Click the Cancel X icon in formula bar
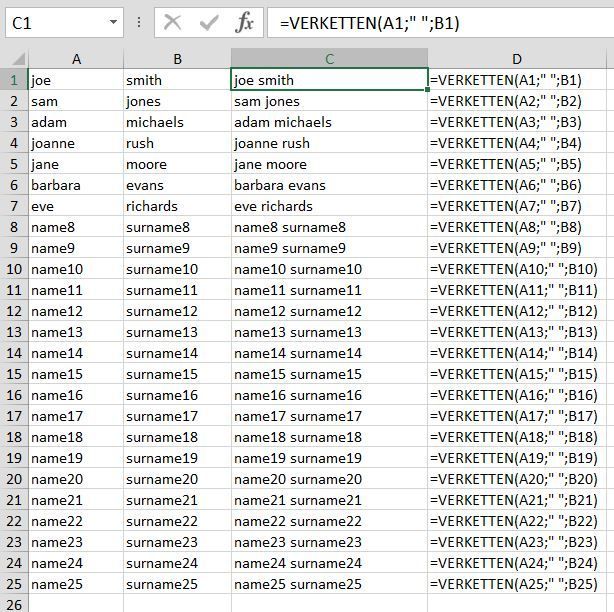This screenshot has height=612, width=614. point(172,22)
